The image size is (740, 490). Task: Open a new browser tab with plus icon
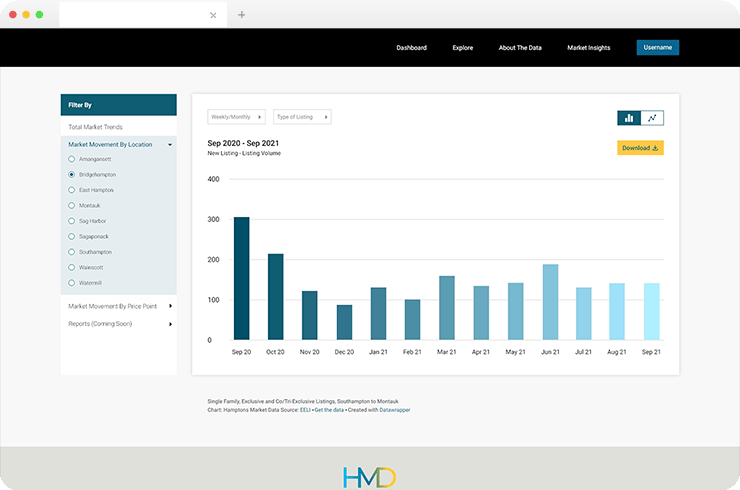coord(241,15)
